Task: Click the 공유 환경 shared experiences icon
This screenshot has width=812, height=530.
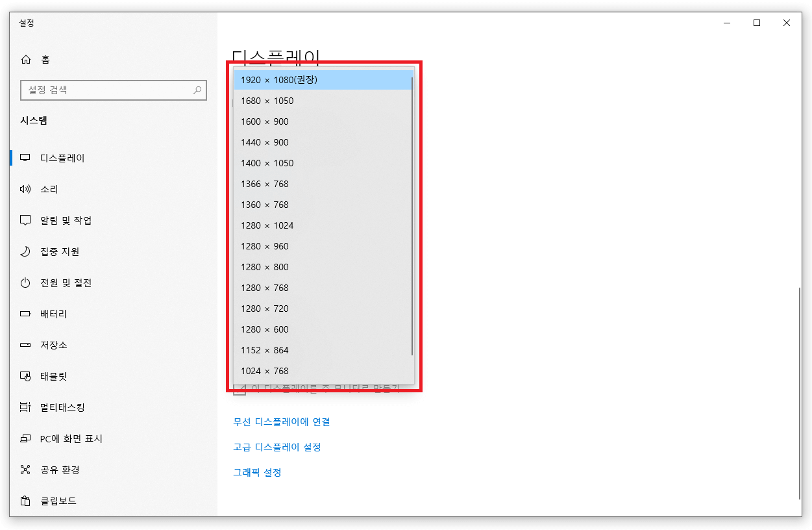Action: pyautogui.click(x=26, y=470)
